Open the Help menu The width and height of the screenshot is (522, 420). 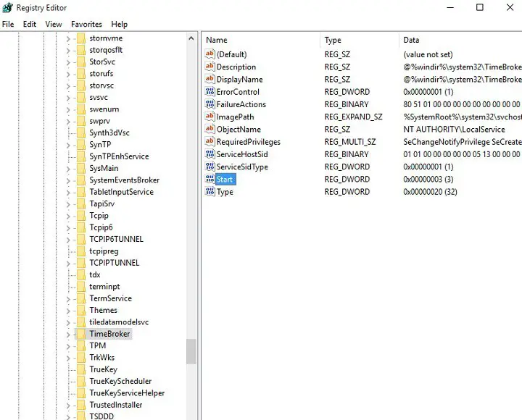tap(119, 25)
